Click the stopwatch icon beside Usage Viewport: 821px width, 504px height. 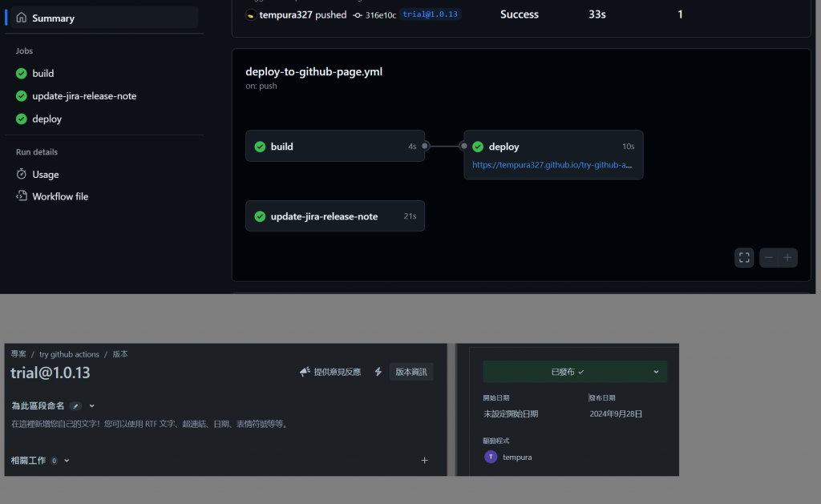point(22,174)
